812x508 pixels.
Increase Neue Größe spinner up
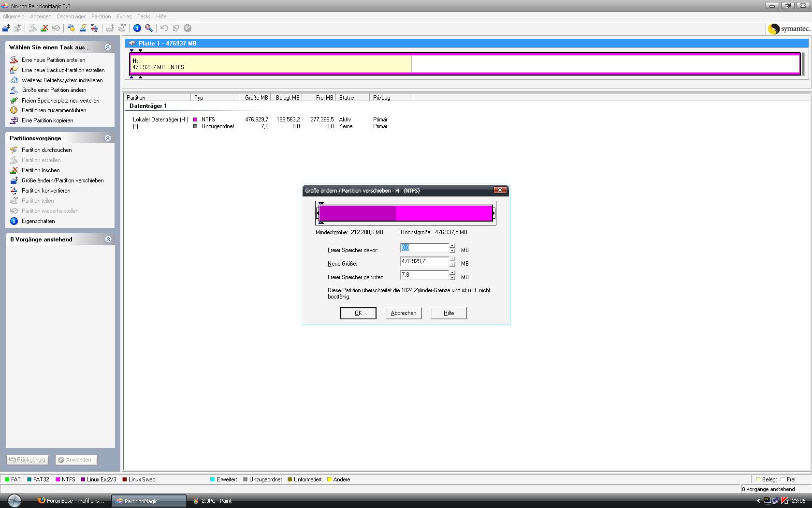pyautogui.click(x=452, y=259)
